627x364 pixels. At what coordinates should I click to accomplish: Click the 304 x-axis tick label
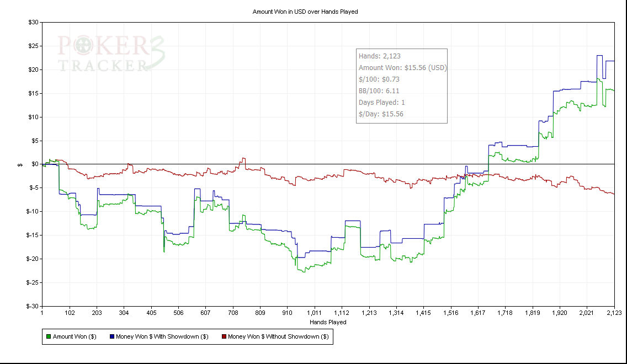click(x=124, y=313)
